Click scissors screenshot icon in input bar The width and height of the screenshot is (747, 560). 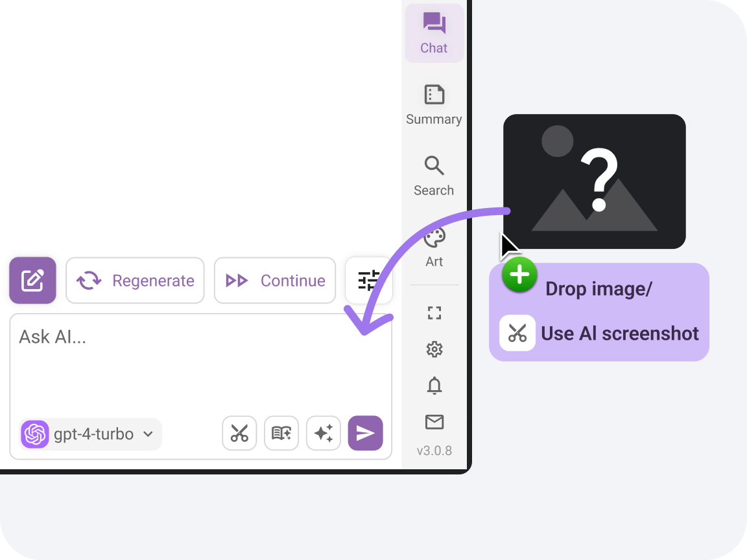(239, 434)
